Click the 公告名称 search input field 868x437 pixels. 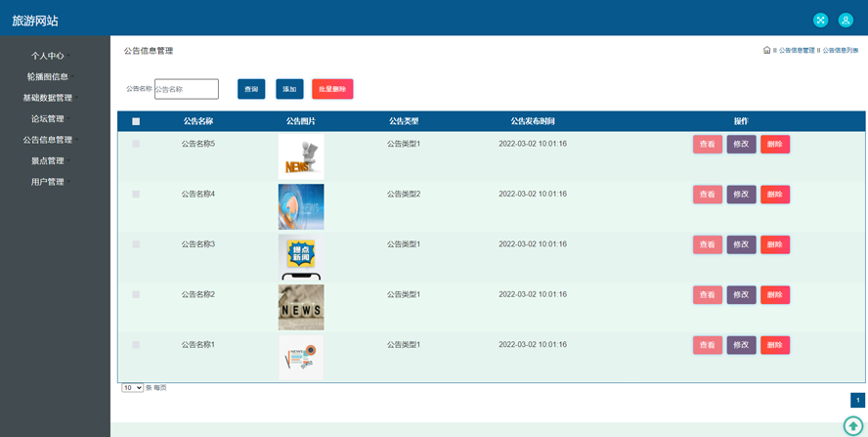[186, 89]
